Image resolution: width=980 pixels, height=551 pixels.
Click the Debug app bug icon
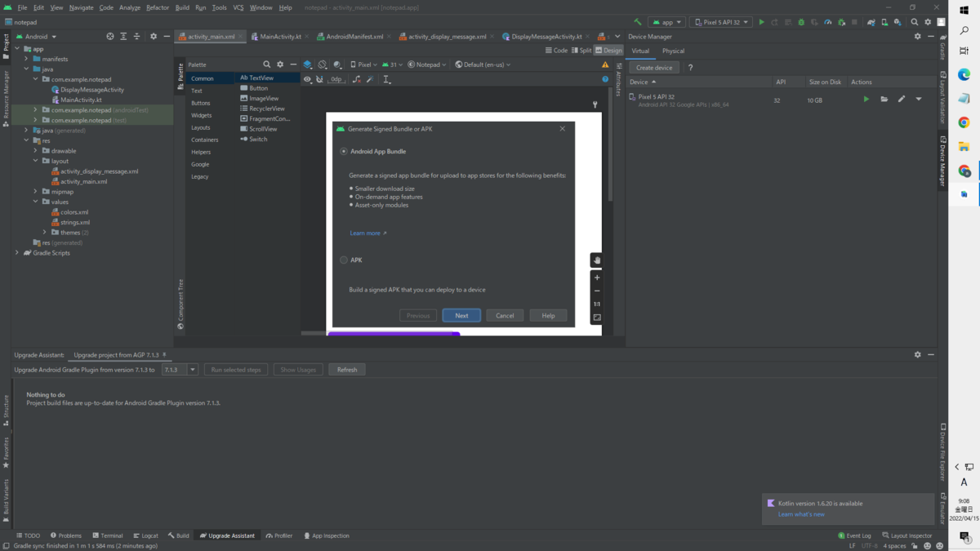coord(801,22)
